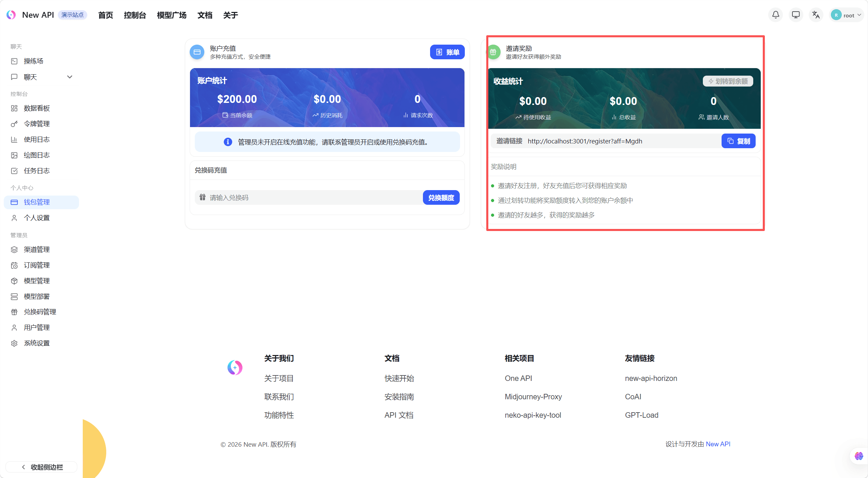Select the 渠道管理 channels icon
868x478 pixels.
point(14,249)
